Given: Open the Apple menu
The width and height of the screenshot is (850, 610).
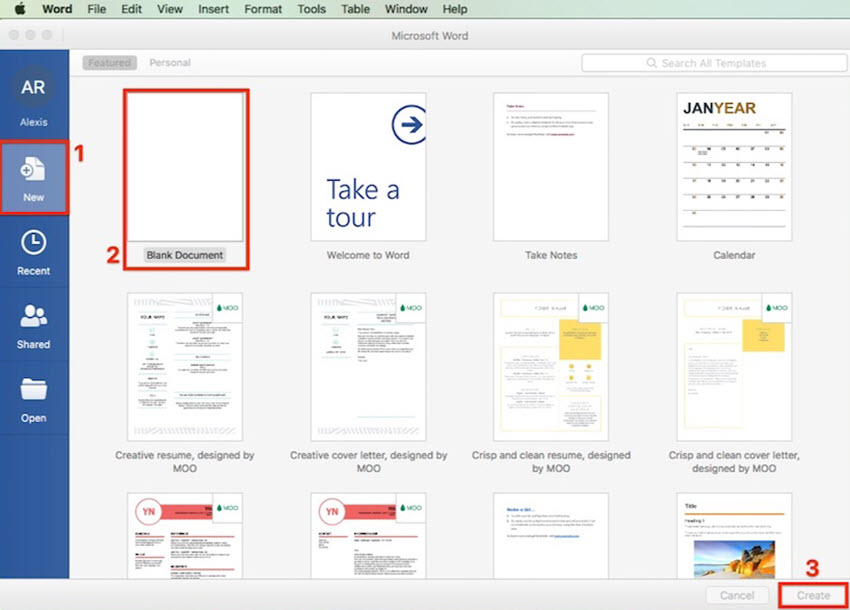Looking at the screenshot, I should coord(18,9).
